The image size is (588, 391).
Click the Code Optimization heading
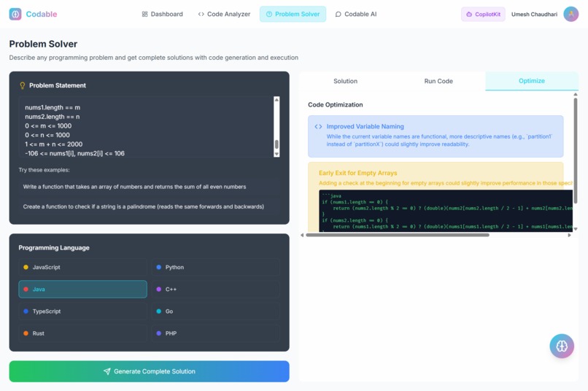[x=336, y=105]
